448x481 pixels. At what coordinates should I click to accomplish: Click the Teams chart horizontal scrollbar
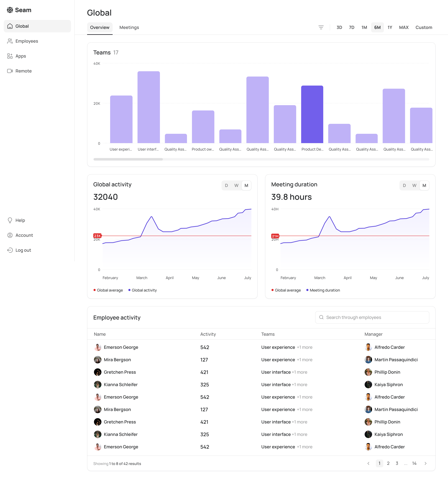(x=128, y=159)
